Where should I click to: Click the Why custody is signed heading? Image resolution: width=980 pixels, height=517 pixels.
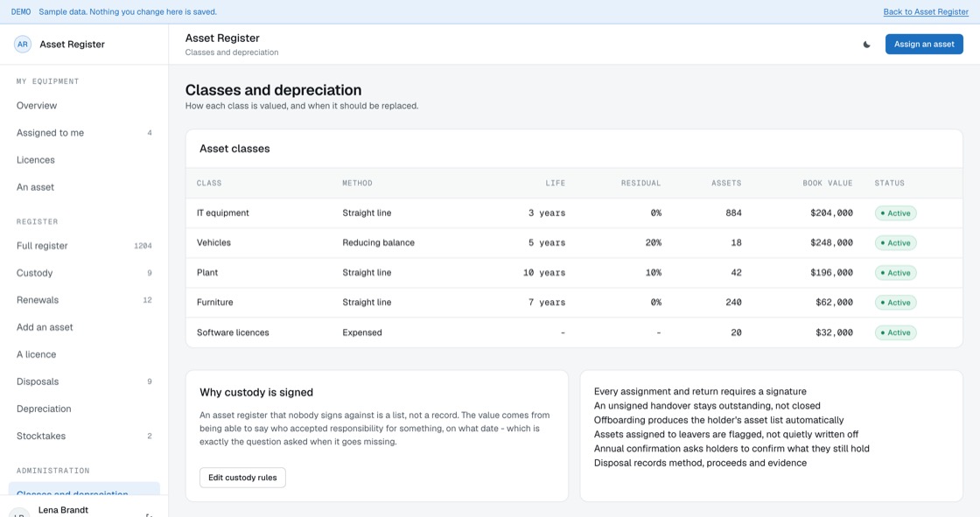click(256, 393)
